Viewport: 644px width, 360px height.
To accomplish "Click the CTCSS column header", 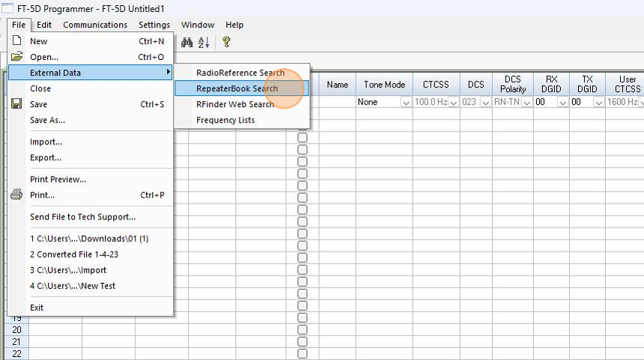I will coord(436,85).
